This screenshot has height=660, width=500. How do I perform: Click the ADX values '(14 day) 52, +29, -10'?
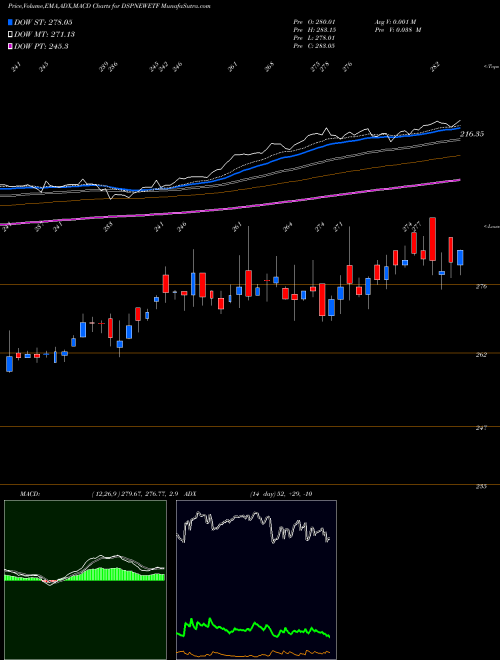click(281, 494)
